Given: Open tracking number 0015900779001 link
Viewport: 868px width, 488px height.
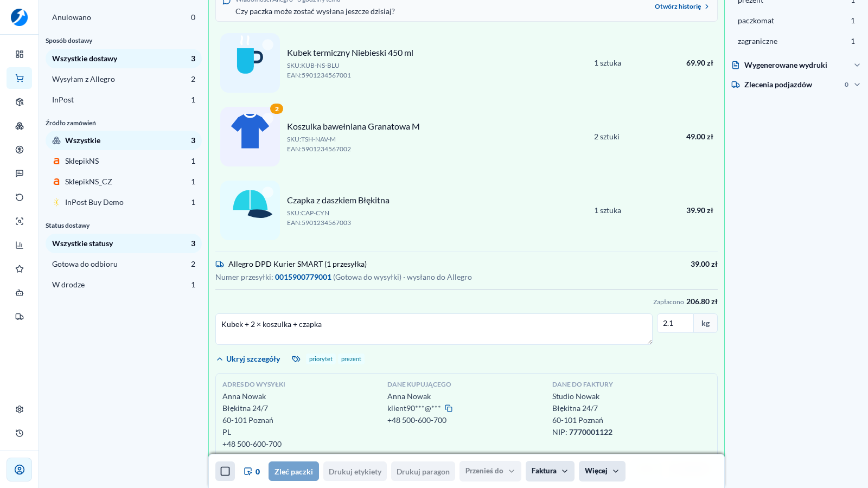Looking at the screenshot, I should pos(303,277).
